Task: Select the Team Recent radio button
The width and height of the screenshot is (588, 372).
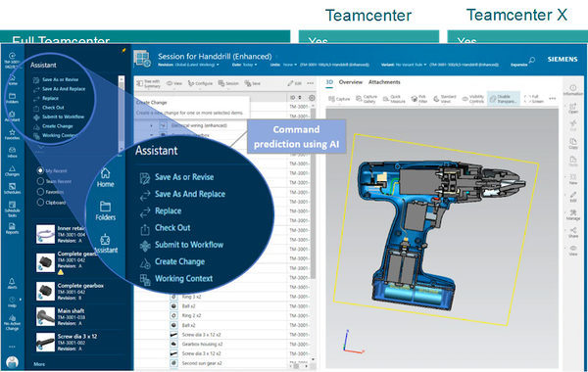Action: point(40,181)
